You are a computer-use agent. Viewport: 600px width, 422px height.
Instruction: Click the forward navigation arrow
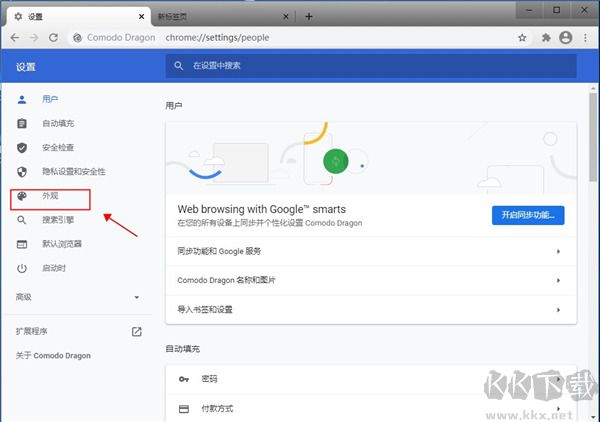(34, 37)
